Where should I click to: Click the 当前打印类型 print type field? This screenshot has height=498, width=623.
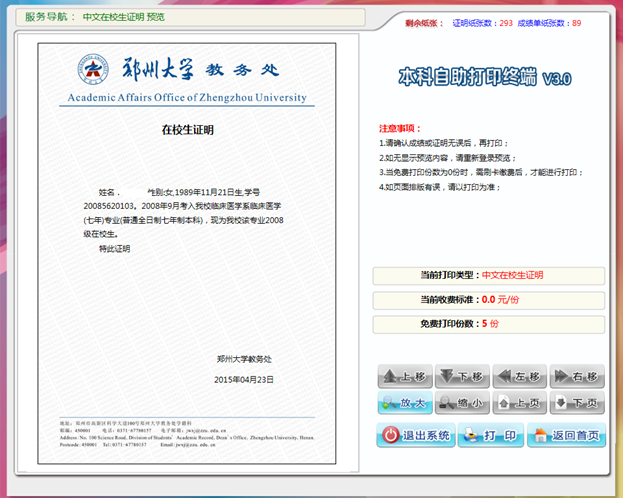[488, 275]
